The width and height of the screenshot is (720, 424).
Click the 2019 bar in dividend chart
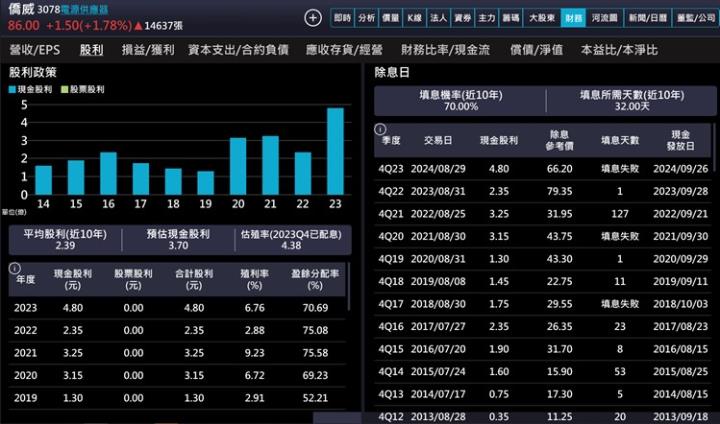pyautogui.click(x=206, y=183)
